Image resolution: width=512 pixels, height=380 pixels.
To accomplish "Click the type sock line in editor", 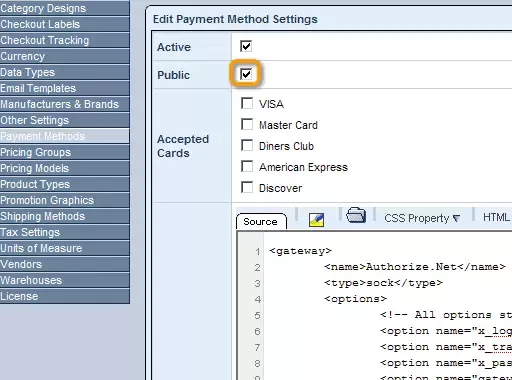I will point(383,283).
